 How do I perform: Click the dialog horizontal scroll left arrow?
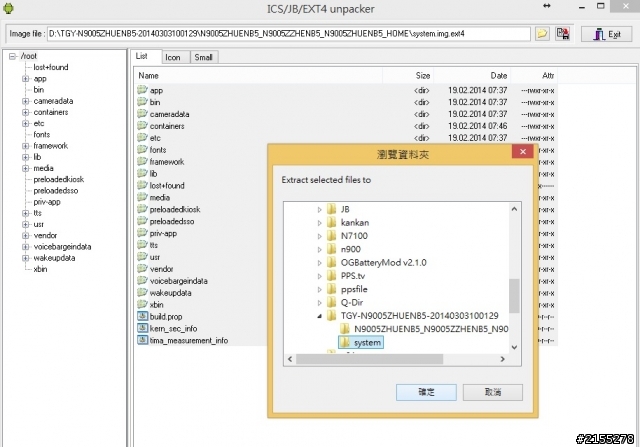point(290,359)
